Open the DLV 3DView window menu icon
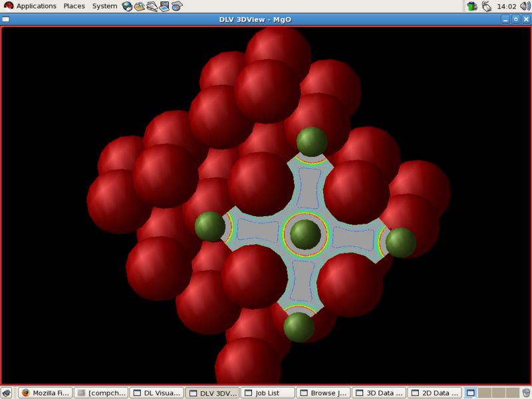 click(x=6, y=19)
